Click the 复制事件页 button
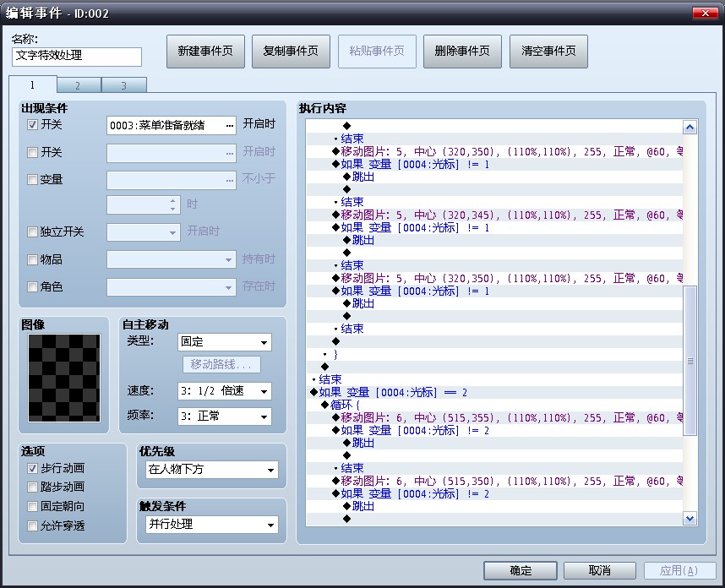 pos(291,52)
